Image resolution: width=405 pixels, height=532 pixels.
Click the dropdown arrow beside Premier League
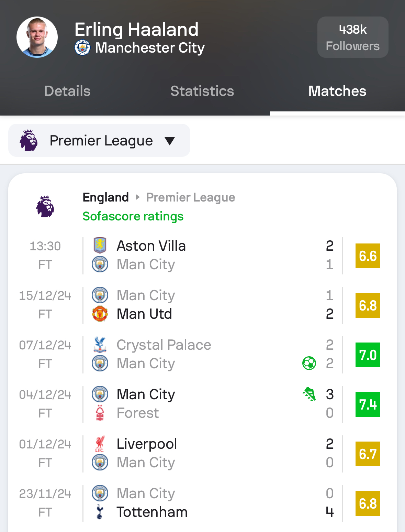tap(170, 141)
